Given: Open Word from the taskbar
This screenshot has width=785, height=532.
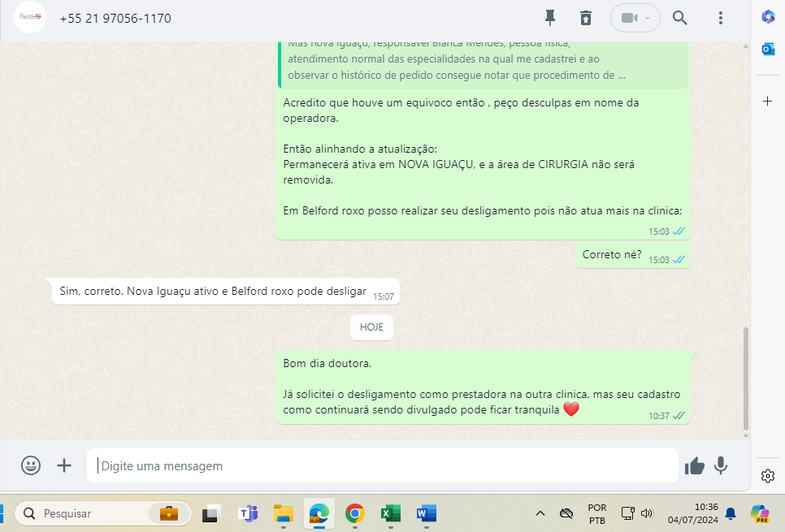Looking at the screenshot, I should click(x=426, y=513).
